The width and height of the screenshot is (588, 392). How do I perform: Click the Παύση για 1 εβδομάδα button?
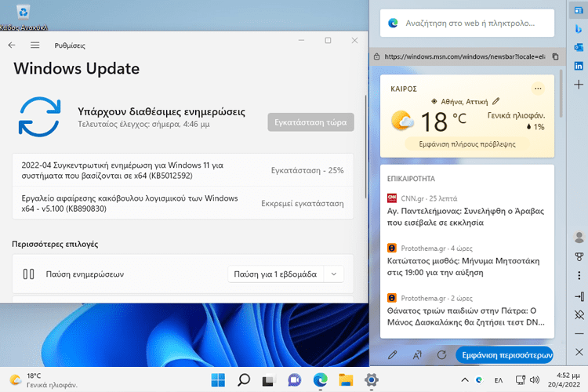[276, 274]
